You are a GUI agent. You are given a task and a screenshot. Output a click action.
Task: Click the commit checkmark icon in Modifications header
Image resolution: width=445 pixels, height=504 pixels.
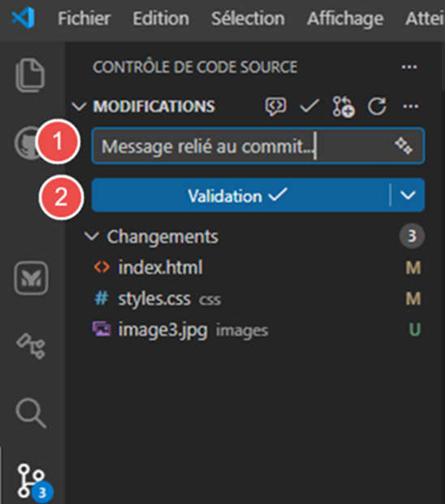pyautogui.click(x=309, y=106)
